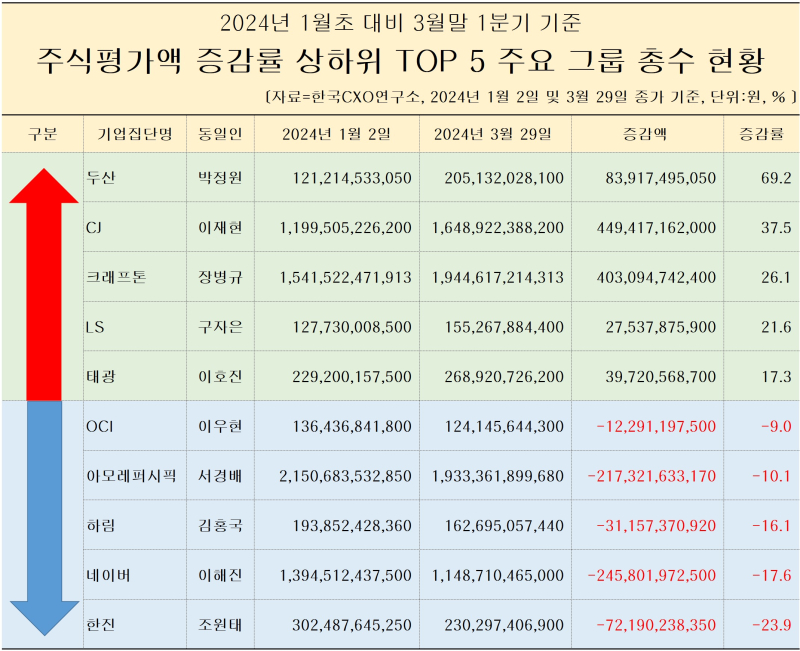Click the red value -12,291,197,500
800x651 pixels.
[656, 427]
